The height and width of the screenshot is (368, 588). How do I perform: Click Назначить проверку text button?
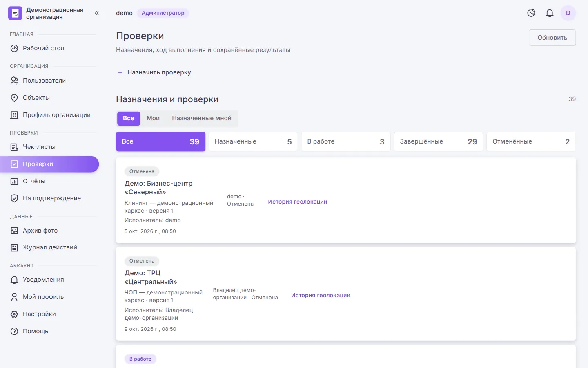(x=159, y=72)
